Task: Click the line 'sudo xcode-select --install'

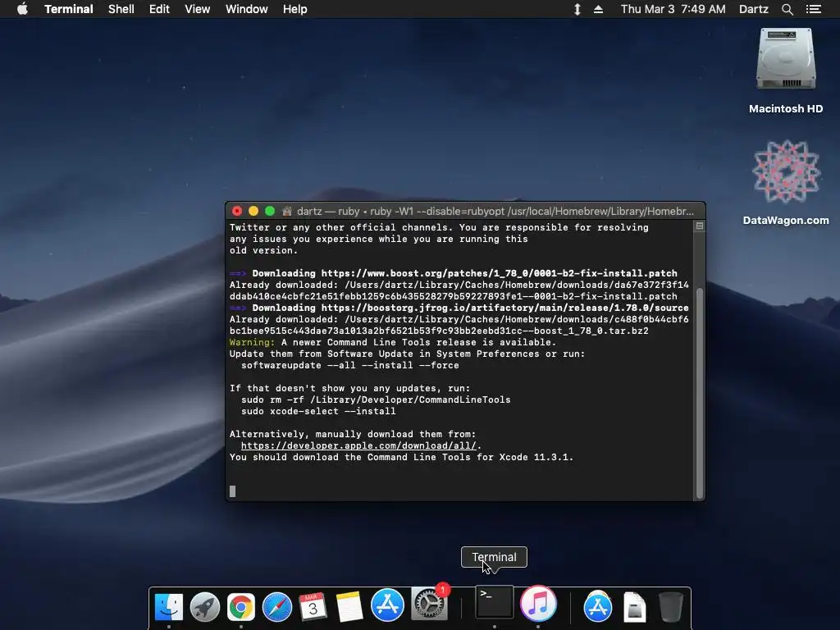Action: click(318, 412)
